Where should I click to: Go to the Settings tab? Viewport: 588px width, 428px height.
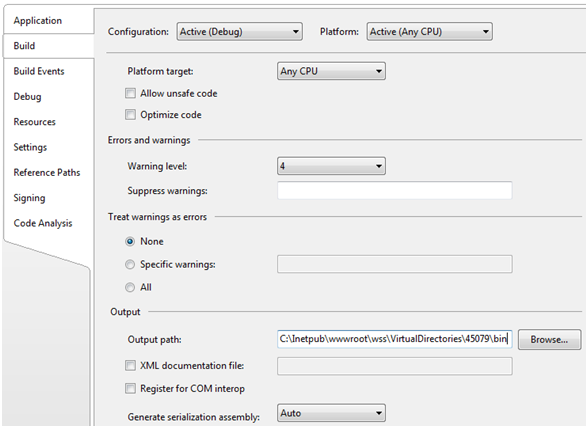pyautogui.click(x=30, y=147)
